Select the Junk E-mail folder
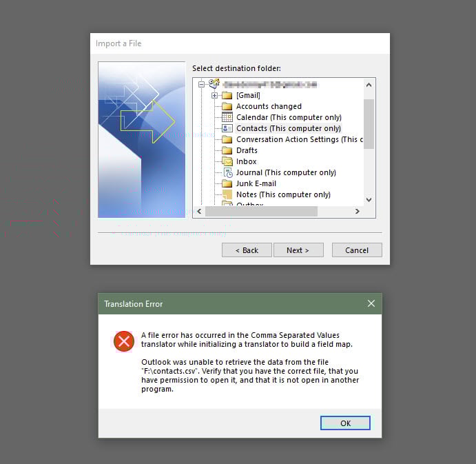Viewport: 476px width, 464px height. (x=256, y=183)
